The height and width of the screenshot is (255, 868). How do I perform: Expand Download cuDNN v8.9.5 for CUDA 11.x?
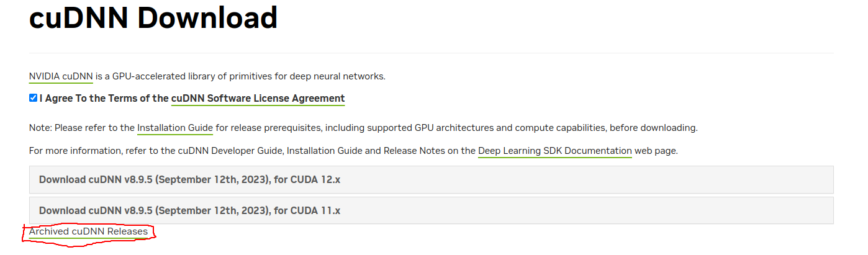(x=189, y=210)
